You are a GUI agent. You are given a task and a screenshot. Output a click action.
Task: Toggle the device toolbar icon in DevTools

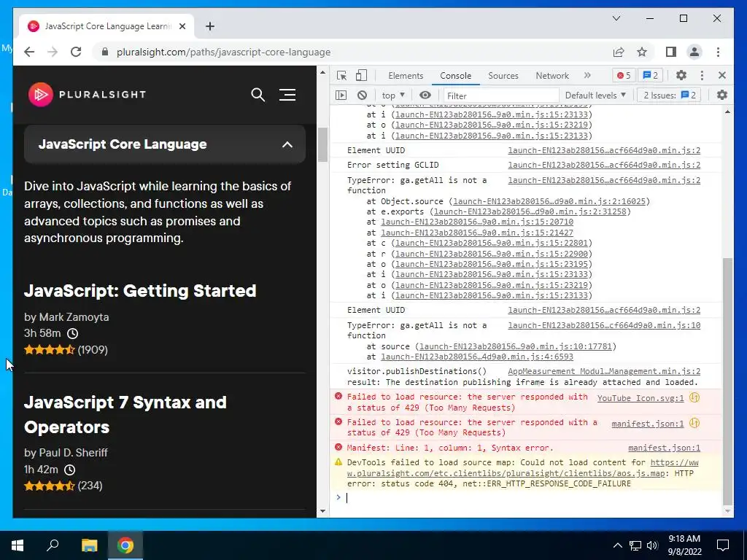point(362,75)
